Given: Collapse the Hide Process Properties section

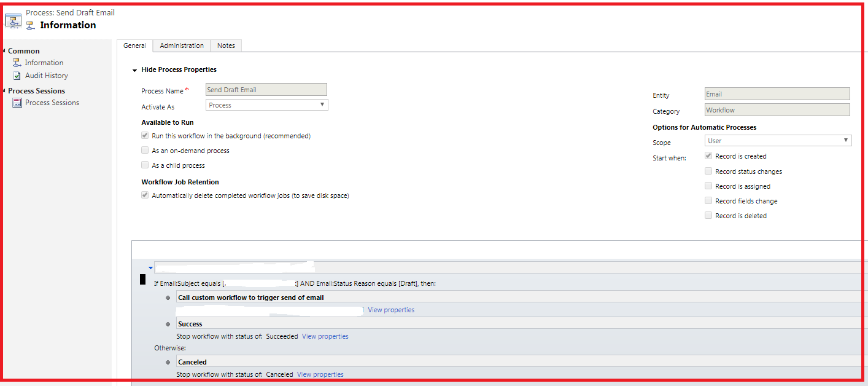Looking at the screenshot, I should click(x=134, y=69).
